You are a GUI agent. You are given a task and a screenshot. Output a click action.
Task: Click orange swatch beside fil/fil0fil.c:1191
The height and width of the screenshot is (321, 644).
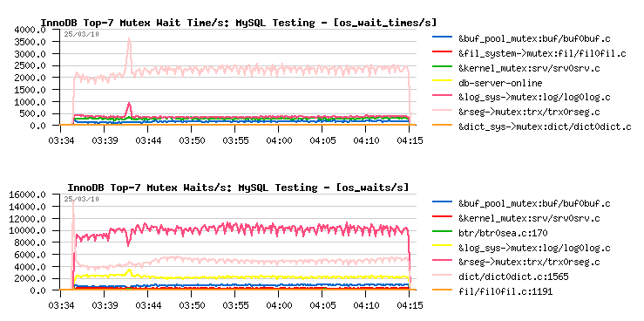click(442, 290)
